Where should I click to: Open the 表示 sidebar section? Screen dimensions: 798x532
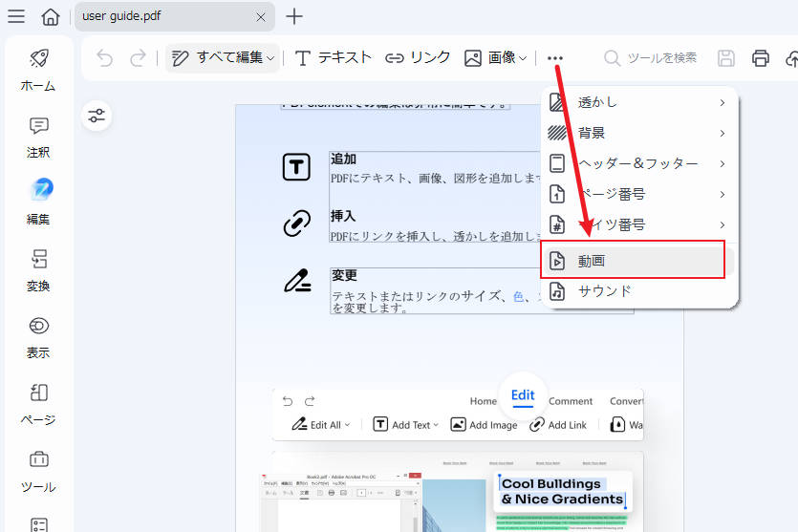click(x=38, y=337)
